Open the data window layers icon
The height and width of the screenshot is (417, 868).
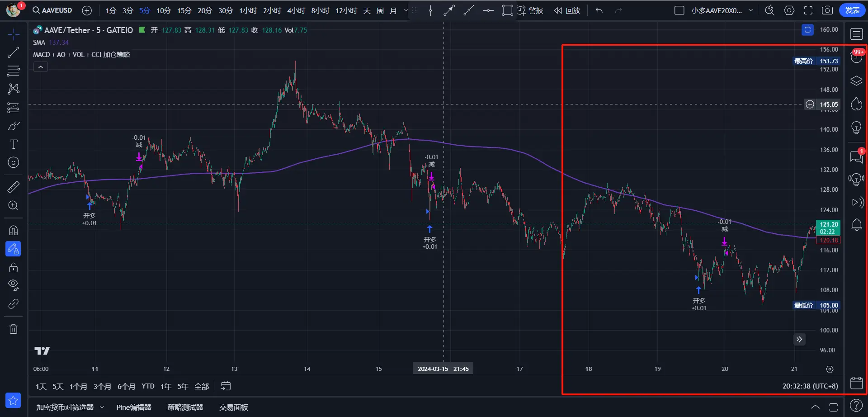856,81
